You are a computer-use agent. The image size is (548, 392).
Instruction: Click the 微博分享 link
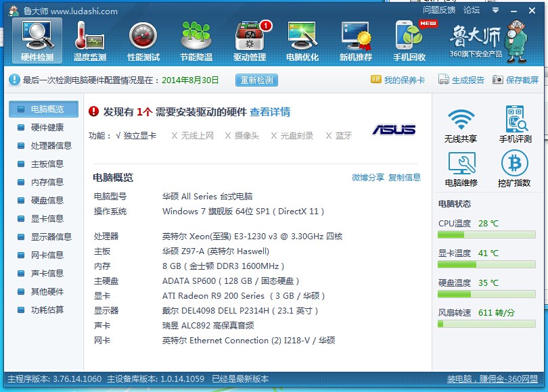(x=367, y=177)
